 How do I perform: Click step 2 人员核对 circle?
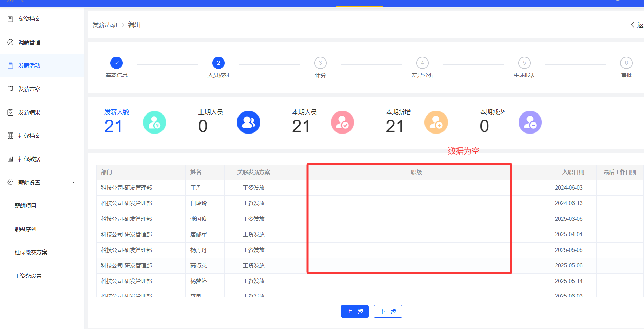click(x=218, y=63)
